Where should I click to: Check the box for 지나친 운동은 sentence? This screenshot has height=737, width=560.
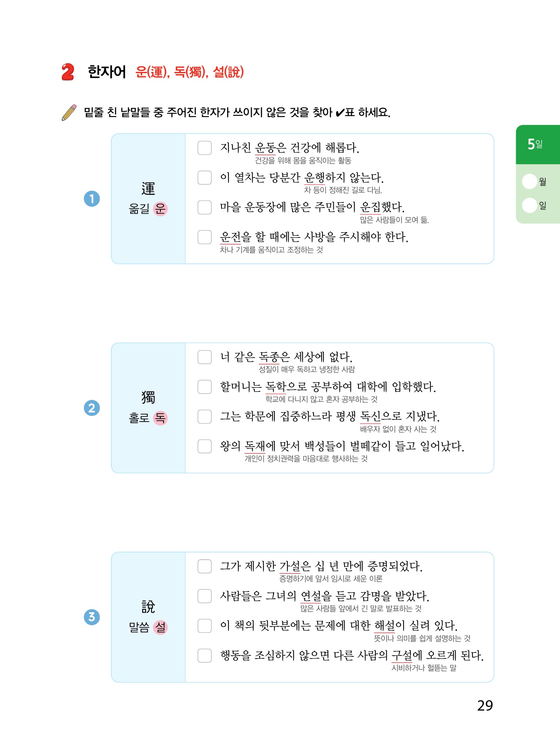[205, 148]
